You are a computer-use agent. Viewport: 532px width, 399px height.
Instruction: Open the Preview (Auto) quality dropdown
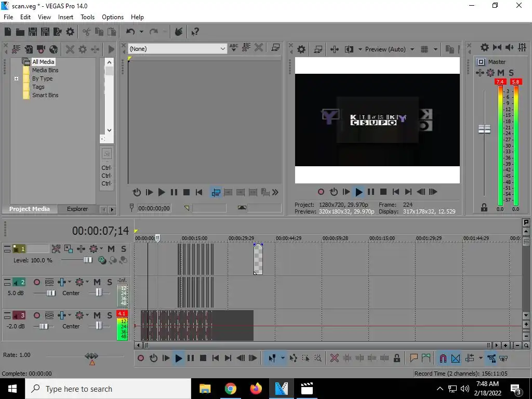[412, 49]
